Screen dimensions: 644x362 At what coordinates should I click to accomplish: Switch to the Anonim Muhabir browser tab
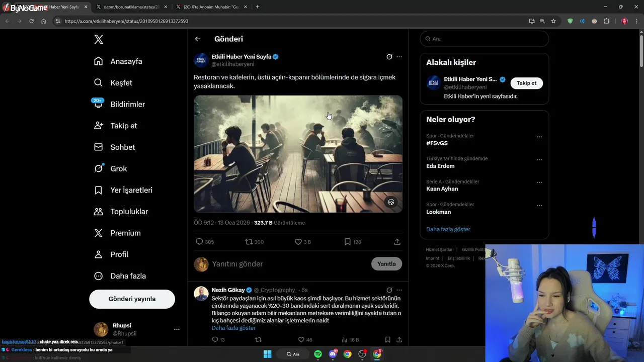point(211,7)
